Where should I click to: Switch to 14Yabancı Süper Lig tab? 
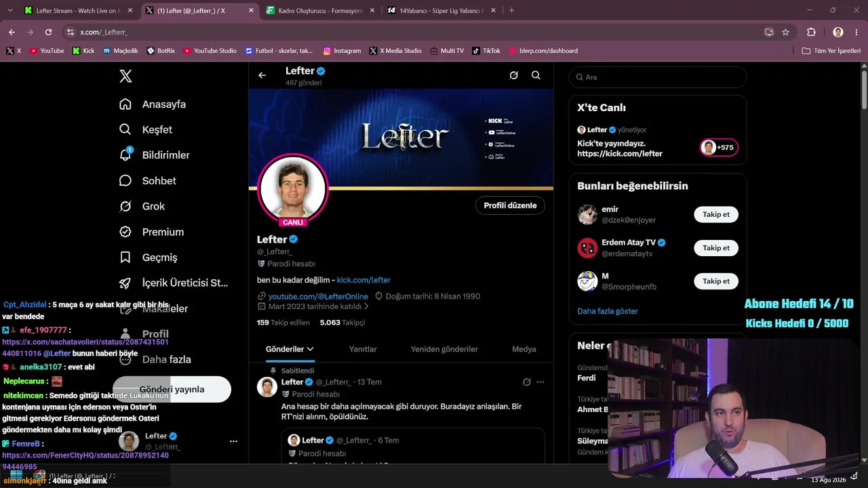tap(442, 11)
